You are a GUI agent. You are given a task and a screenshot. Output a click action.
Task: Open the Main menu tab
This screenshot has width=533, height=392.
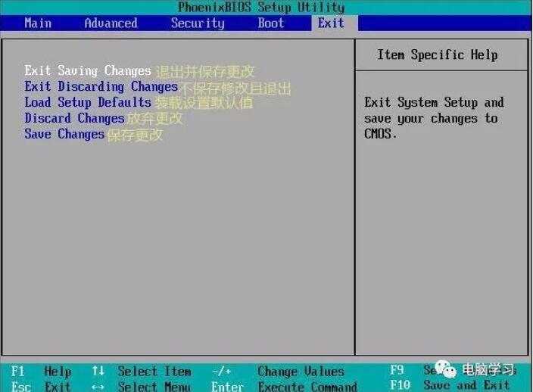coord(38,23)
